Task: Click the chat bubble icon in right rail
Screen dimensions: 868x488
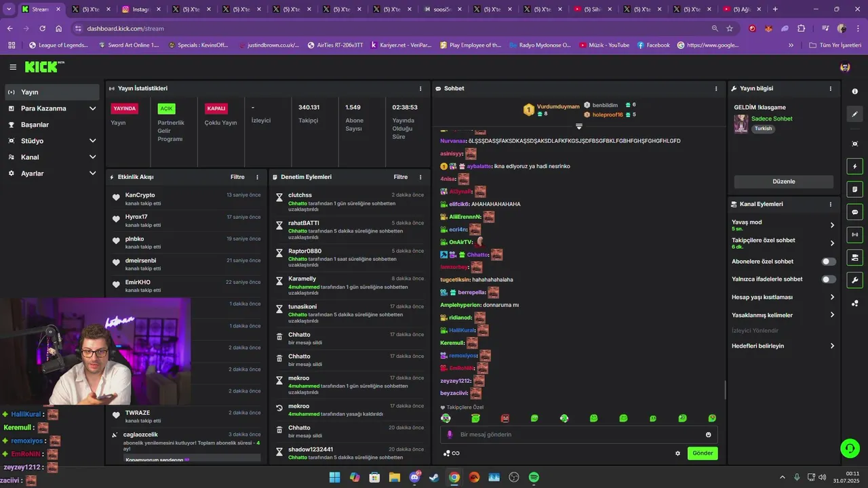Action: (854, 212)
